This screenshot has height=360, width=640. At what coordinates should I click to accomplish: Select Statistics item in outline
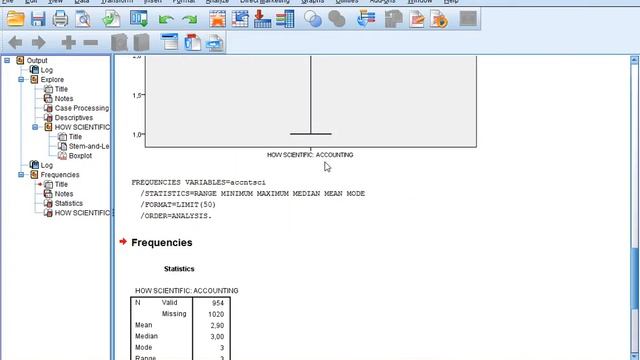pos(69,203)
